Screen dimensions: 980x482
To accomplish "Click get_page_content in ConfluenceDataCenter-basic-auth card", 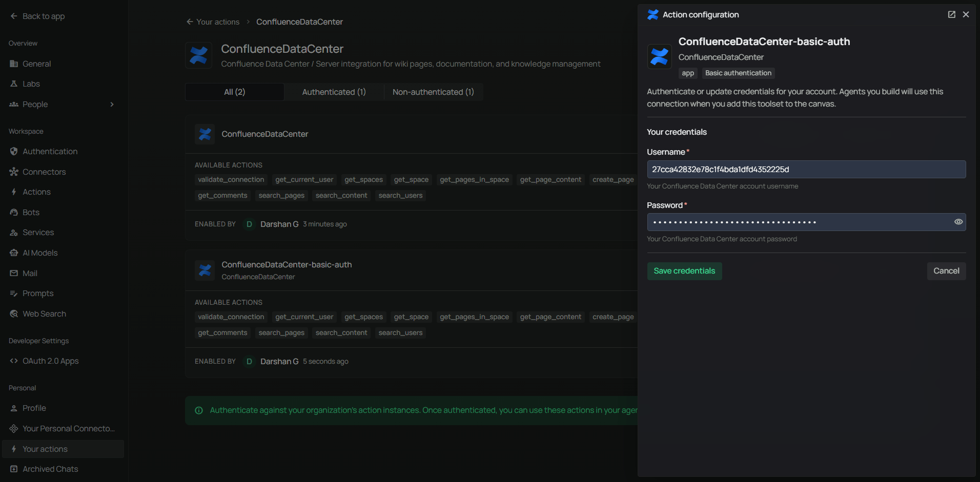I will (x=550, y=317).
